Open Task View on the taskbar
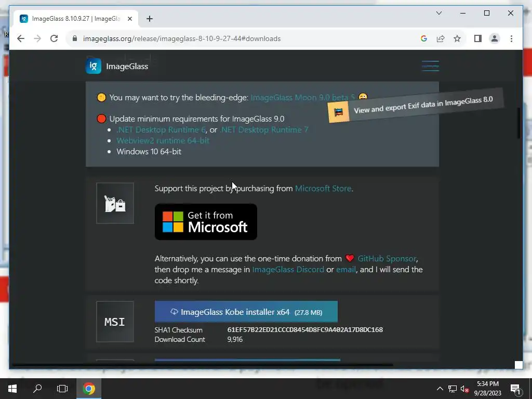 [x=62, y=389]
